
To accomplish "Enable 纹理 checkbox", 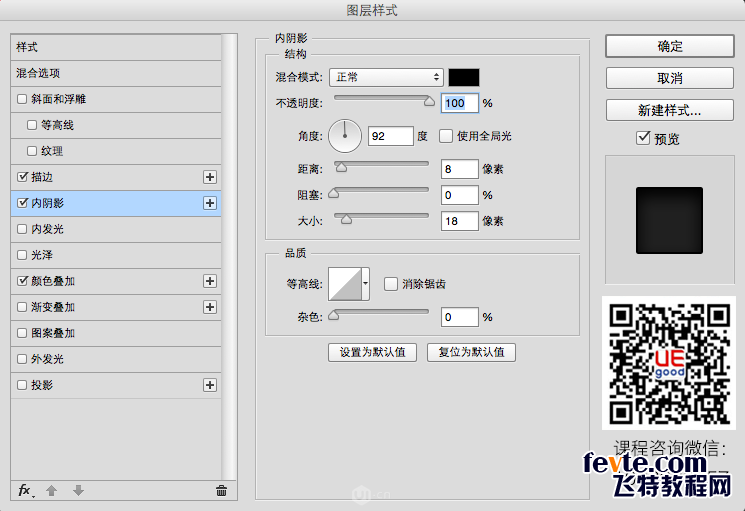I will coord(32,151).
